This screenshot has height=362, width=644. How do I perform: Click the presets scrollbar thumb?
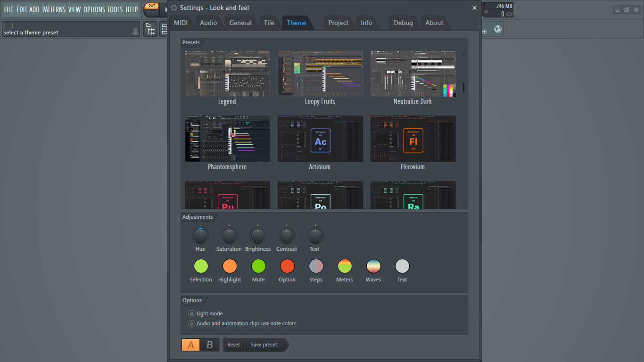[463, 88]
